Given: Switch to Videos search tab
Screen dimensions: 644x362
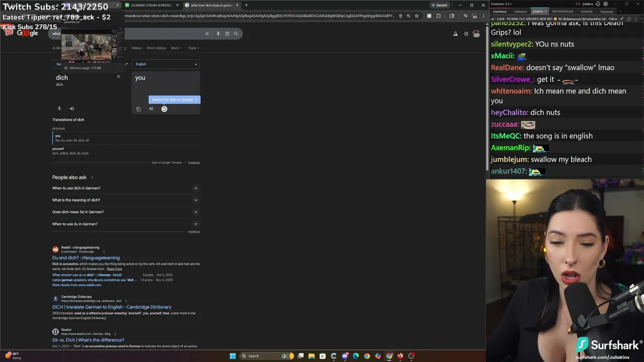Looking at the screenshot, I should pos(136,48).
